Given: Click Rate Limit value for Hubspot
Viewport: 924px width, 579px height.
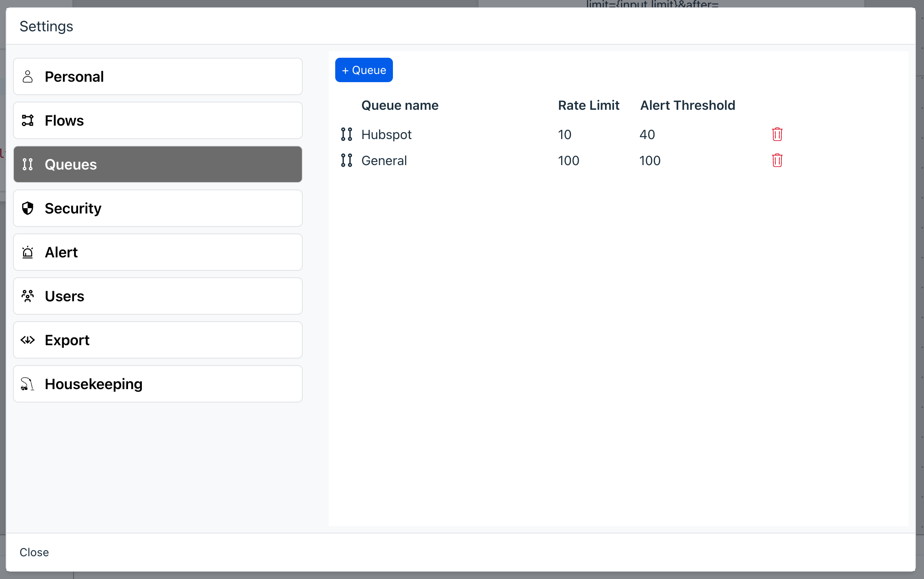Looking at the screenshot, I should pos(565,135).
